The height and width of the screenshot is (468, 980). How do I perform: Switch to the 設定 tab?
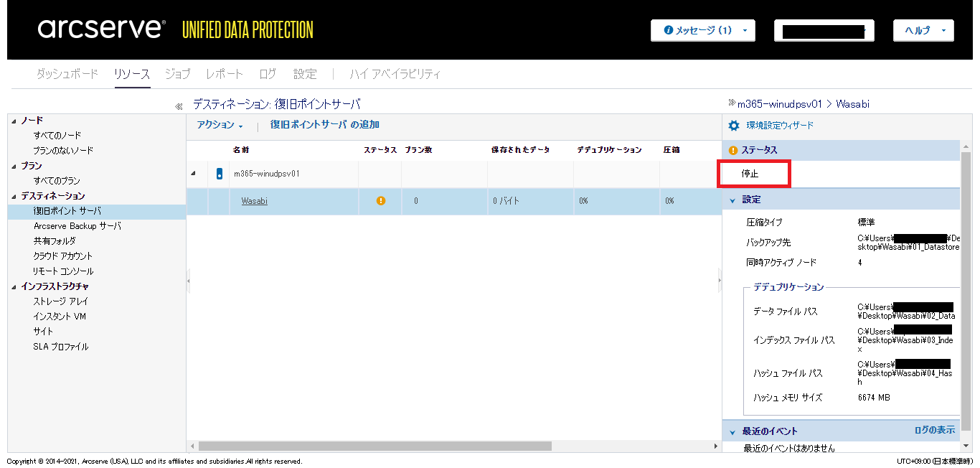(x=305, y=74)
